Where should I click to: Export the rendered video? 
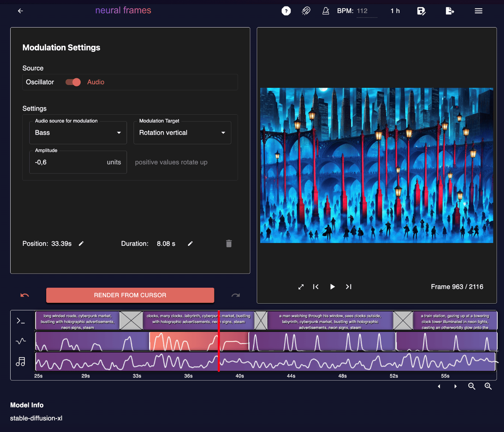tap(450, 11)
